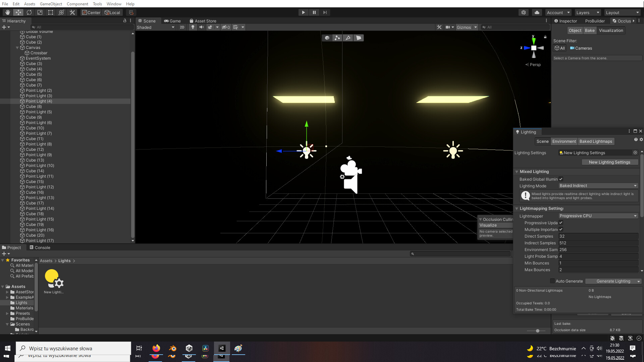This screenshot has width=644, height=362.
Task: Switch to the Environment tab in Lighting
Action: tap(564, 141)
